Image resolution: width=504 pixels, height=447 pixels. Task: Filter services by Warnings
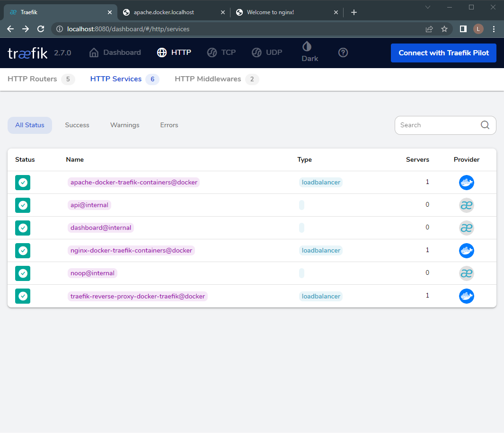point(125,125)
